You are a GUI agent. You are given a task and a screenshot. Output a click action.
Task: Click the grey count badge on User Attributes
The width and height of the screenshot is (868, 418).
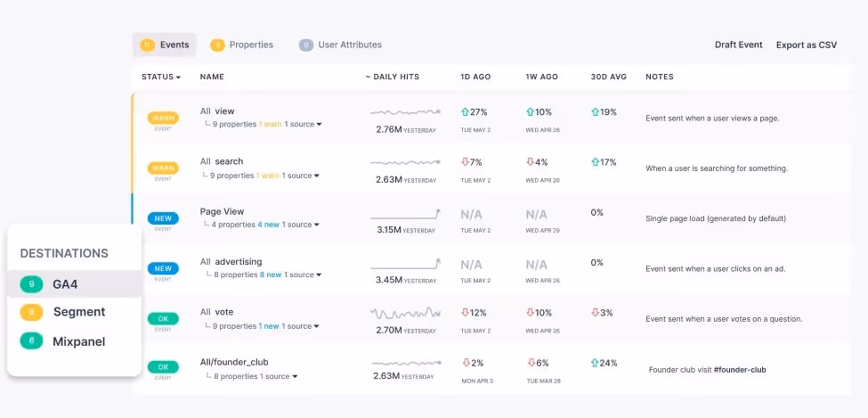306,45
